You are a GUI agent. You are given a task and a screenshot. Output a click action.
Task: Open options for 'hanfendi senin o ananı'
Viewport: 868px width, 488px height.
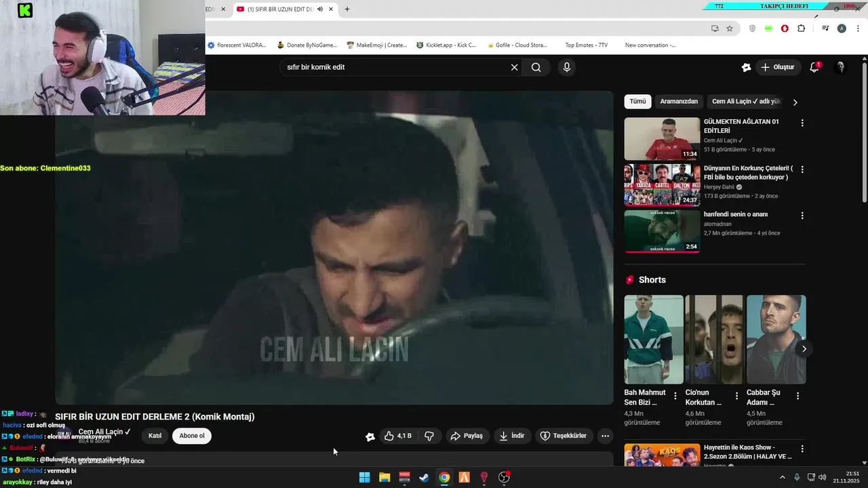(x=802, y=216)
